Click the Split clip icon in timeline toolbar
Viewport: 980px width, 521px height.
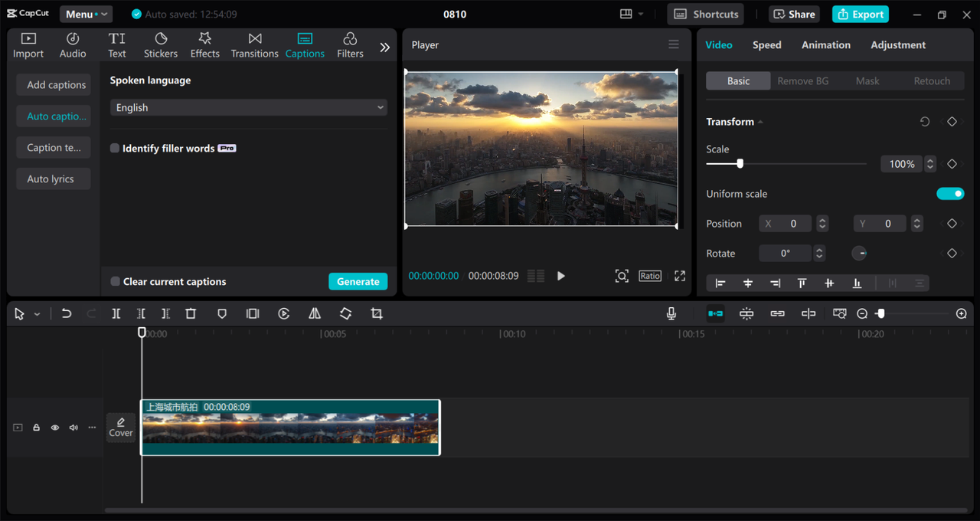pos(116,313)
